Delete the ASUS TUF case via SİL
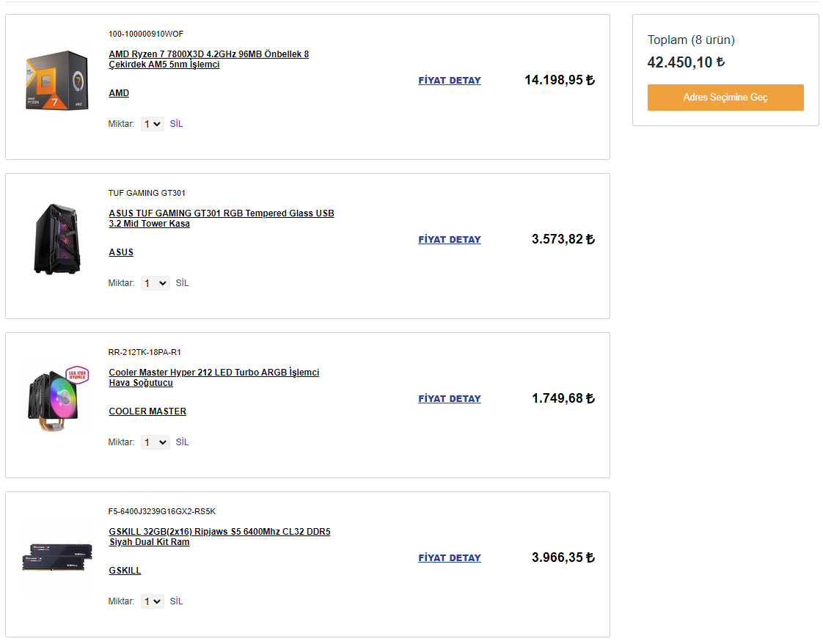The image size is (823, 644). [182, 283]
